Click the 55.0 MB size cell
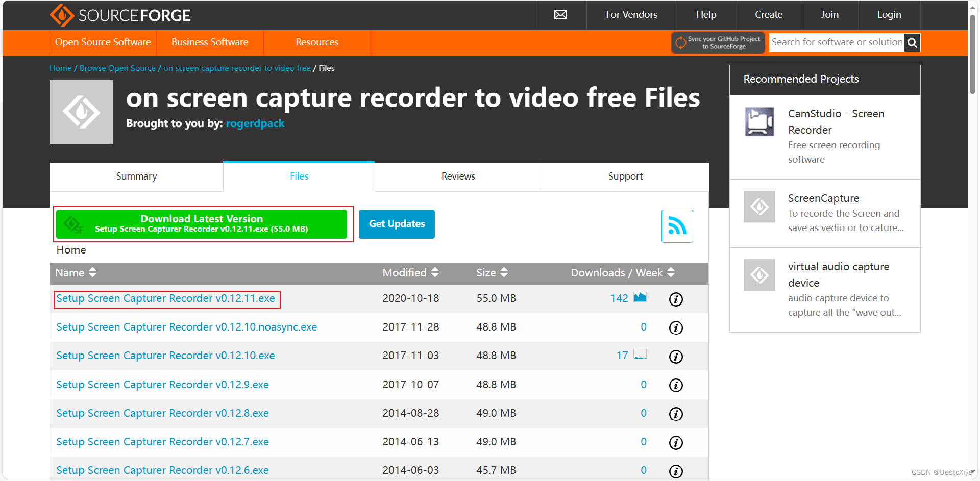The width and height of the screenshot is (980, 481). (496, 298)
